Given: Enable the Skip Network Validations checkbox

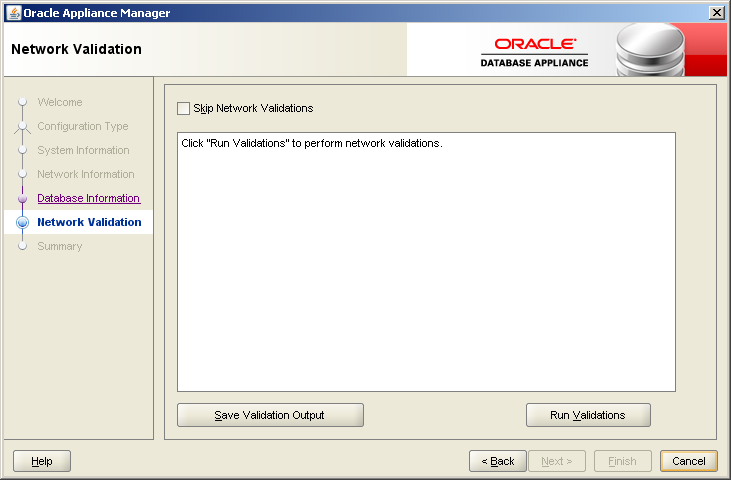Looking at the screenshot, I should pyautogui.click(x=183, y=109).
